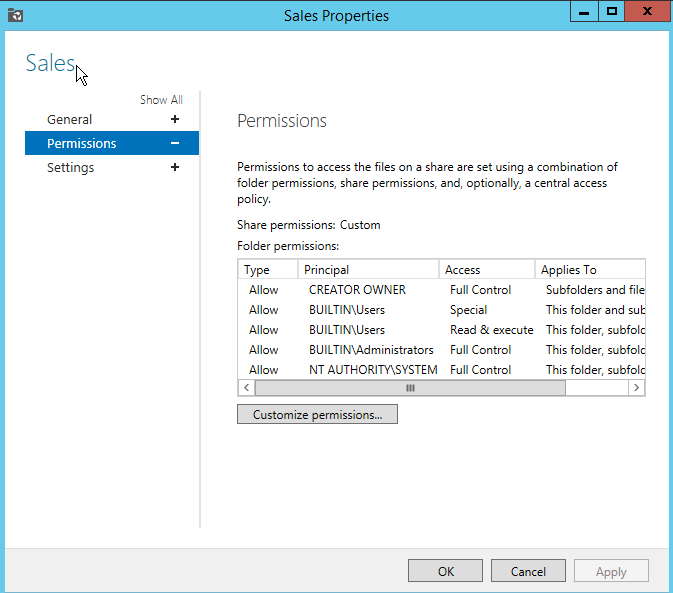The width and height of the screenshot is (673, 593).
Task: Click the Show All link
Action: [161, 100]
